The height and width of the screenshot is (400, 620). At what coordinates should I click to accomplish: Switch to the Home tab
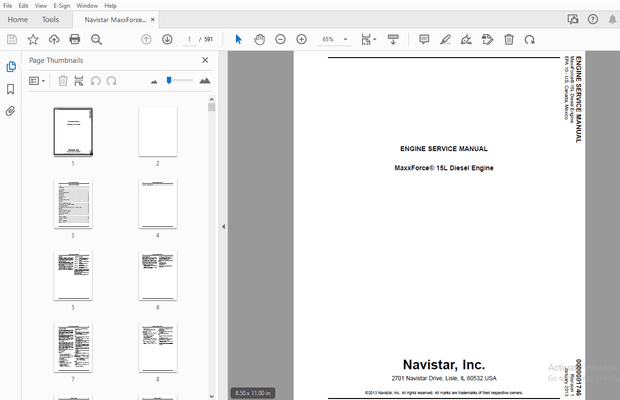coord(17,19)
